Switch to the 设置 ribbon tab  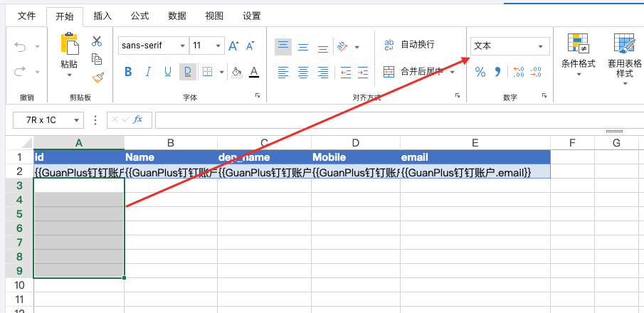coord(252,16)
